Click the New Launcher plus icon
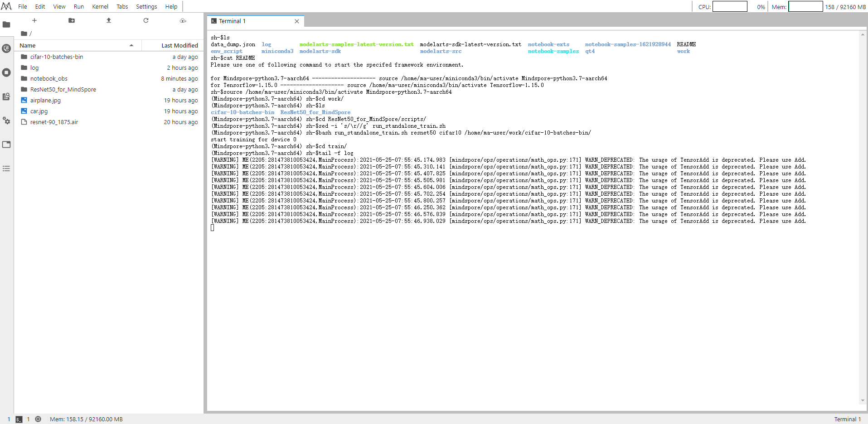868x424 pixels. tap(34, 20)
